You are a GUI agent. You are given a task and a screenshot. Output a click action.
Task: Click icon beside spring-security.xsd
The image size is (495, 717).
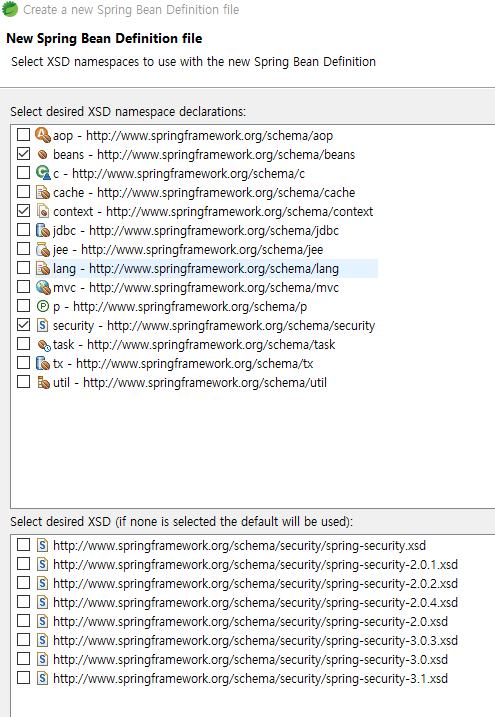click(x=43, y=545)
